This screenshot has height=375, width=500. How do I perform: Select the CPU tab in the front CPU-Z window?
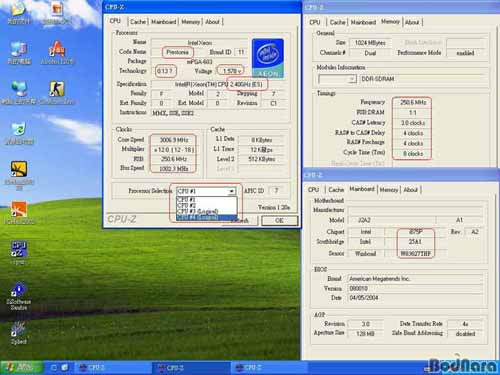(115, 21)
